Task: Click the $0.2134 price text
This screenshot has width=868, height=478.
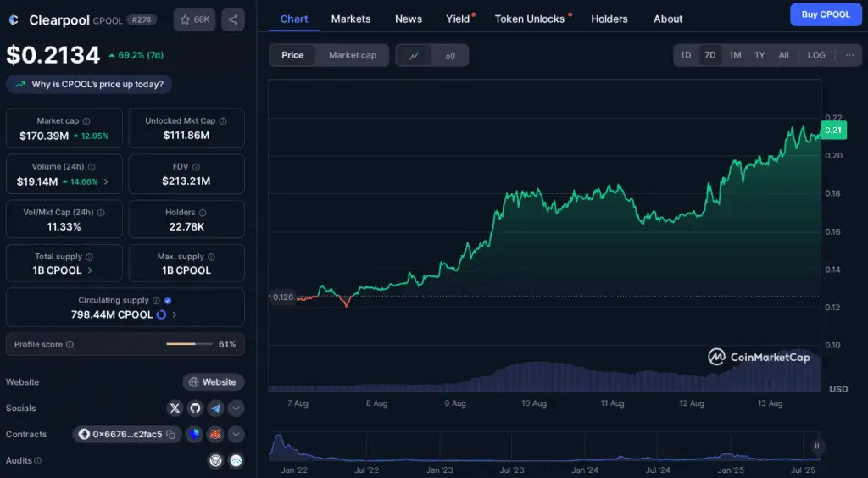Action: coord(53,55)
